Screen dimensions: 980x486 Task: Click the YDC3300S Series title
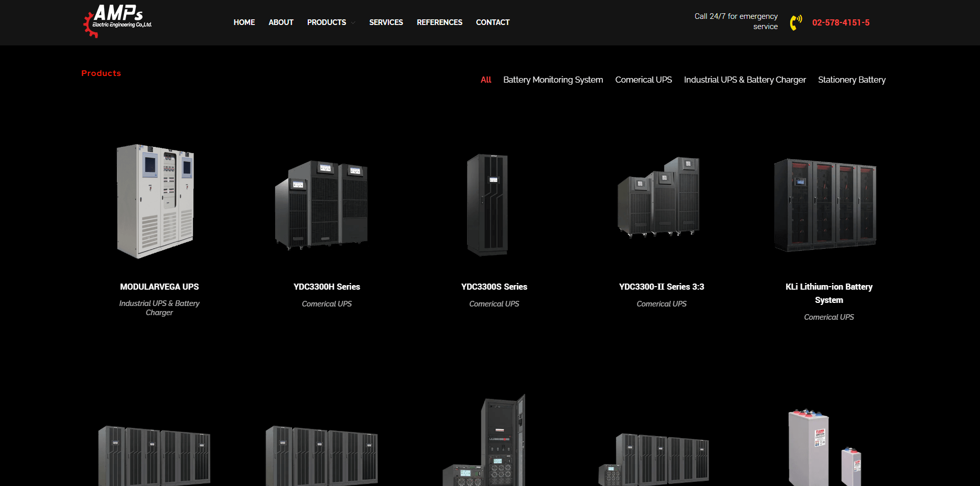[494, 287]
